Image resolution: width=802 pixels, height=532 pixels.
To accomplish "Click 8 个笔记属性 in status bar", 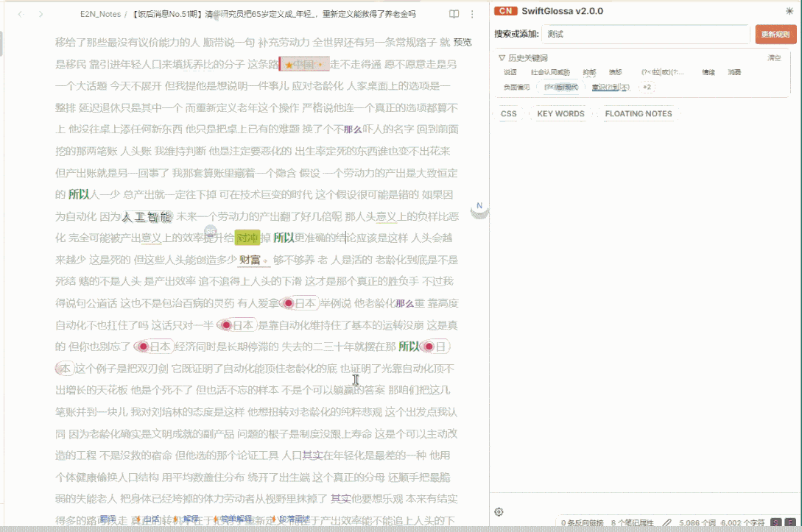I will tap(632, 522).
